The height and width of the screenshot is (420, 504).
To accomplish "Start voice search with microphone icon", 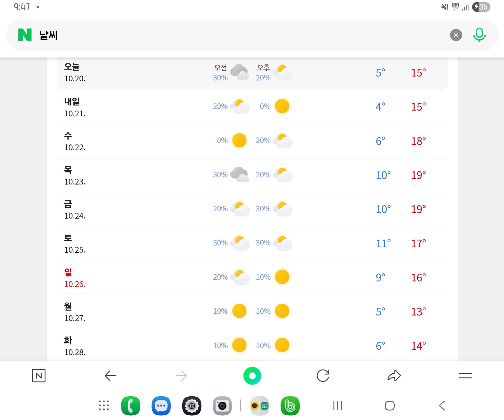I will click(479, 35).
